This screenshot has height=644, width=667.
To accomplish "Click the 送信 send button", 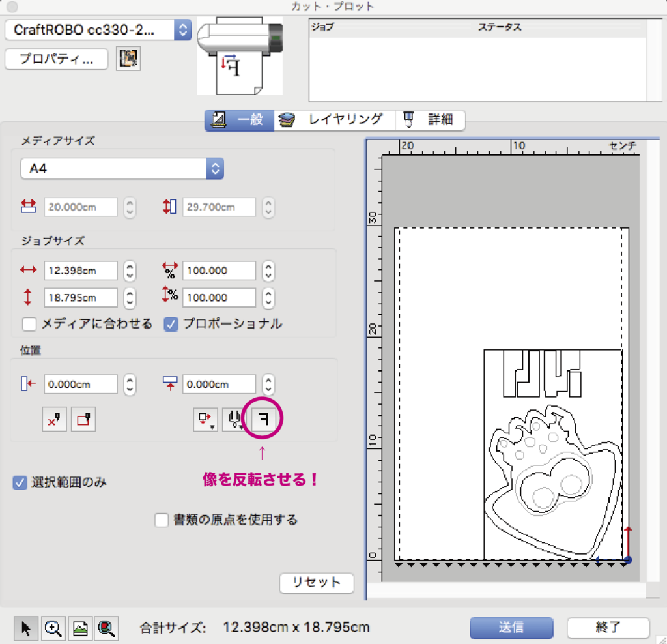I will point(511,628).
